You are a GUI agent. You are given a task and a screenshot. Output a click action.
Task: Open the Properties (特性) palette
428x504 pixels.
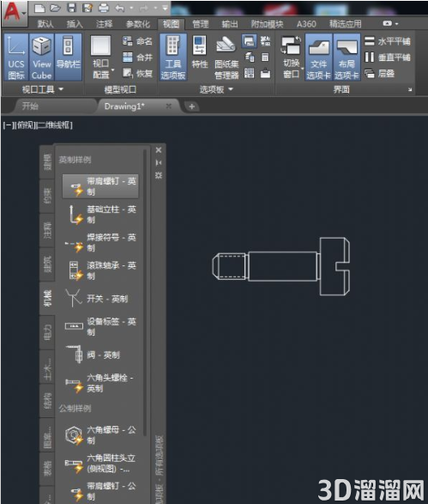click(x=199, y=52)
